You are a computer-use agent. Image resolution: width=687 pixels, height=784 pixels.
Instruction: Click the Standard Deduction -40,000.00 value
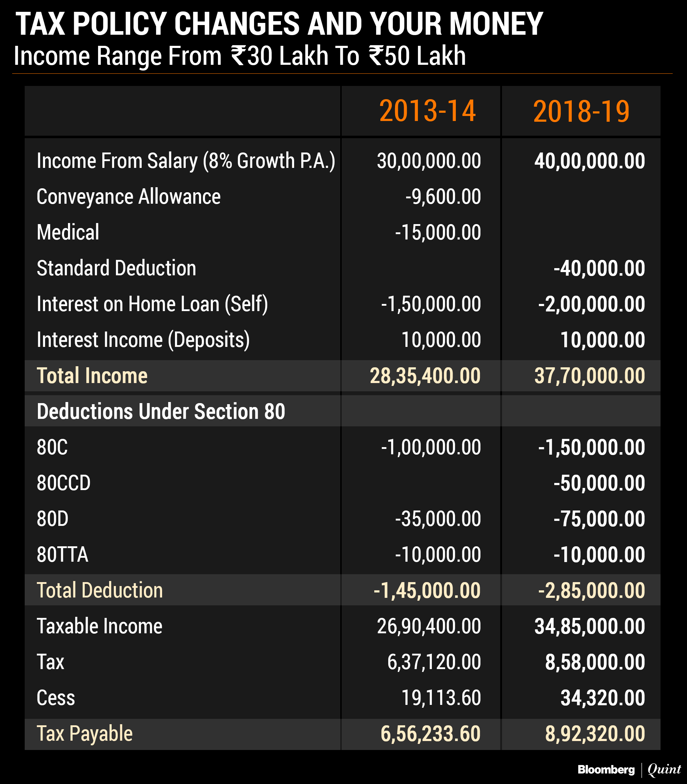point(599,268)
